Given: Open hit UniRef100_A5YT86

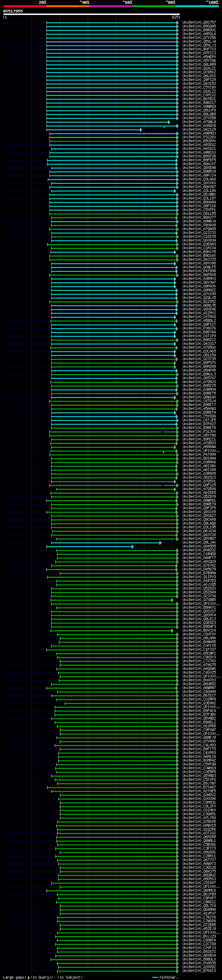Looking at the screenshot, I should (199, 60).
